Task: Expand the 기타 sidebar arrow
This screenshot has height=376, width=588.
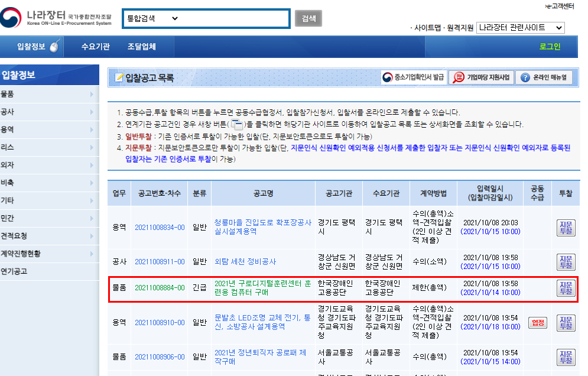Action: (92, 200)
